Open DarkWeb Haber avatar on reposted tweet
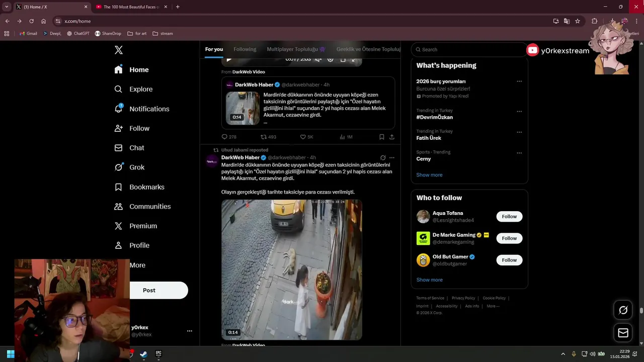The width and height of the screenshot is (644, 362). pyautogui.click(x=212, y=160)
